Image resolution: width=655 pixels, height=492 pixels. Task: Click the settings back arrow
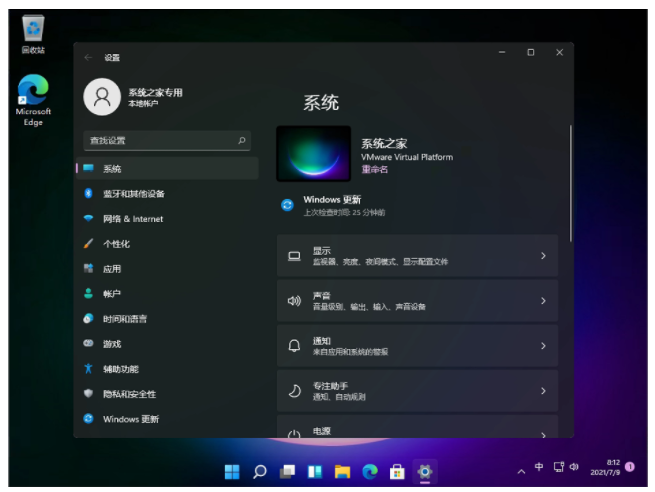(88, 58)
